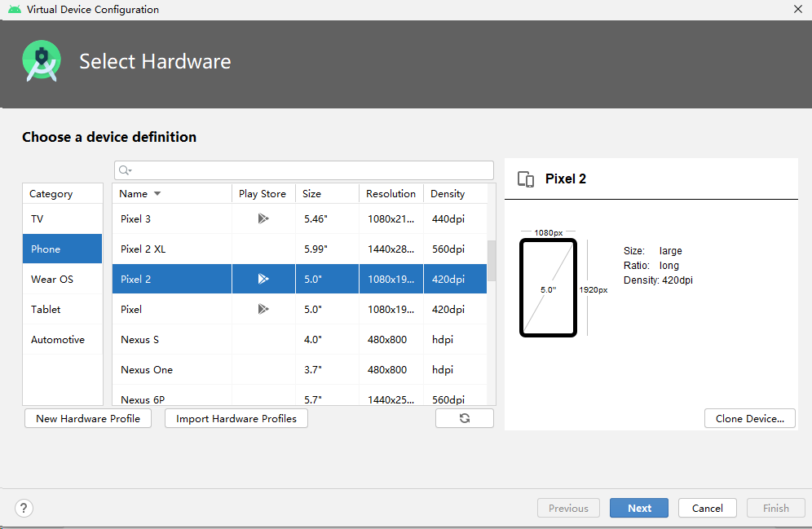812x529 pixels.
Task: Click the device icon beside Pixel 2 title
Action: coord(526,179)
